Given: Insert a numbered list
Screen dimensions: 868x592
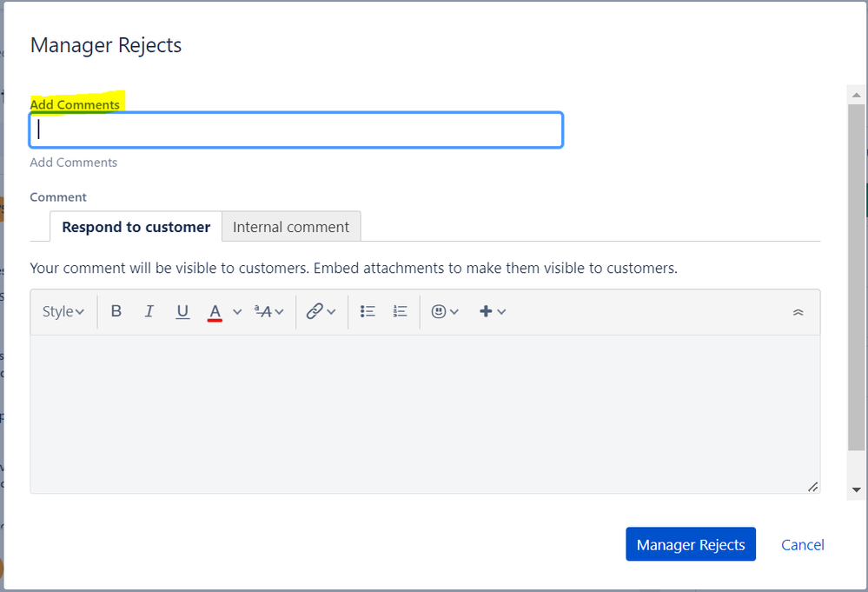Looking at the screenshot, I should (x=400, y=311).
